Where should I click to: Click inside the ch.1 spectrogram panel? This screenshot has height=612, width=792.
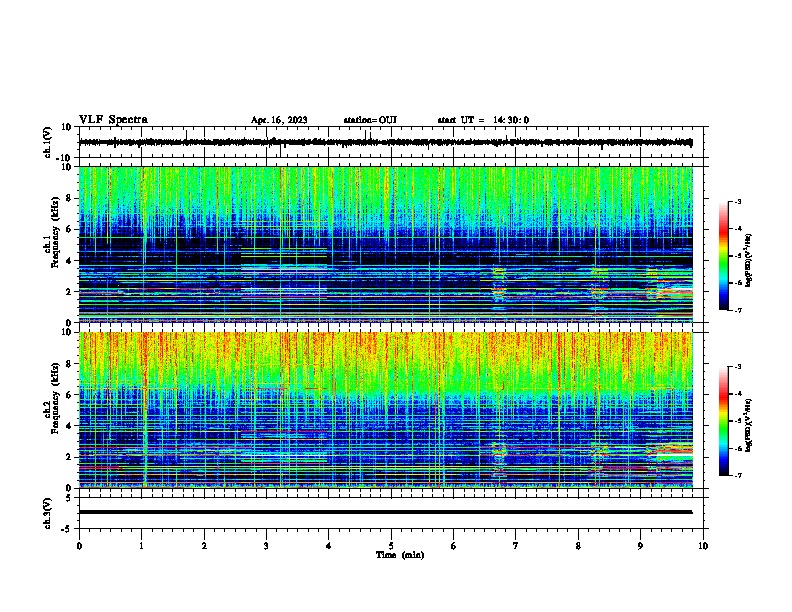(385, 244)
